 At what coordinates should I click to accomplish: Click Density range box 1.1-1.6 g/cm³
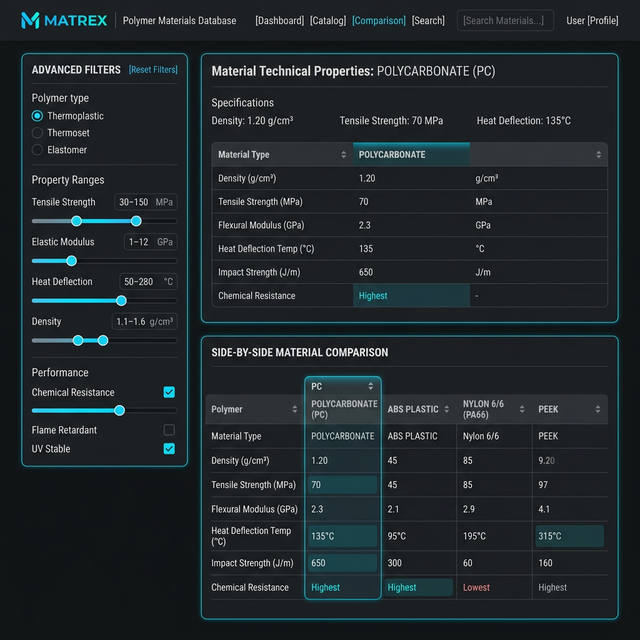tap(144, 322)
